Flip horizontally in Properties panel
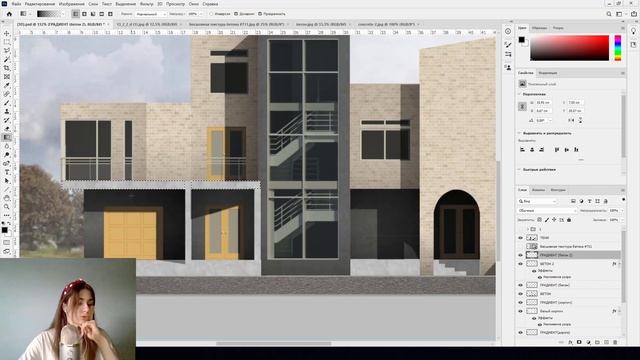This screenshot has width=640, height=360. 571,120
